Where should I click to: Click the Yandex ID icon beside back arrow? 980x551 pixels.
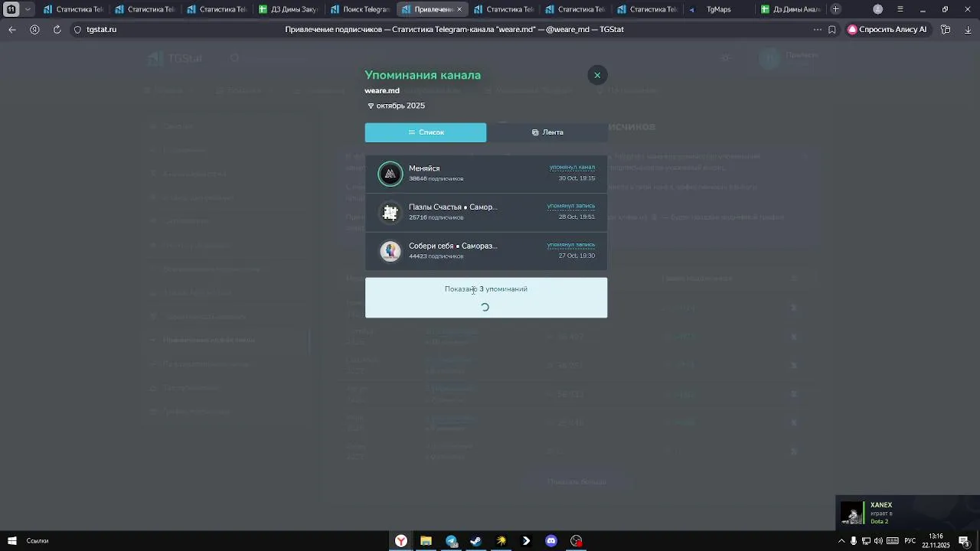[x=34, y=30]
